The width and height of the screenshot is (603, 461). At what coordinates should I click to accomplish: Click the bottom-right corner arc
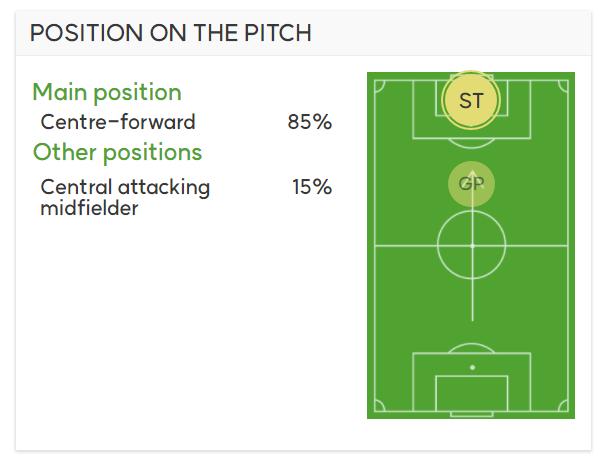click(563, 406)
